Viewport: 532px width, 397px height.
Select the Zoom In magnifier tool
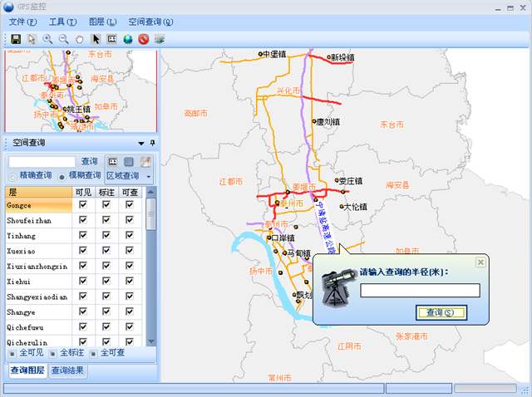click(x=47, y=38)
